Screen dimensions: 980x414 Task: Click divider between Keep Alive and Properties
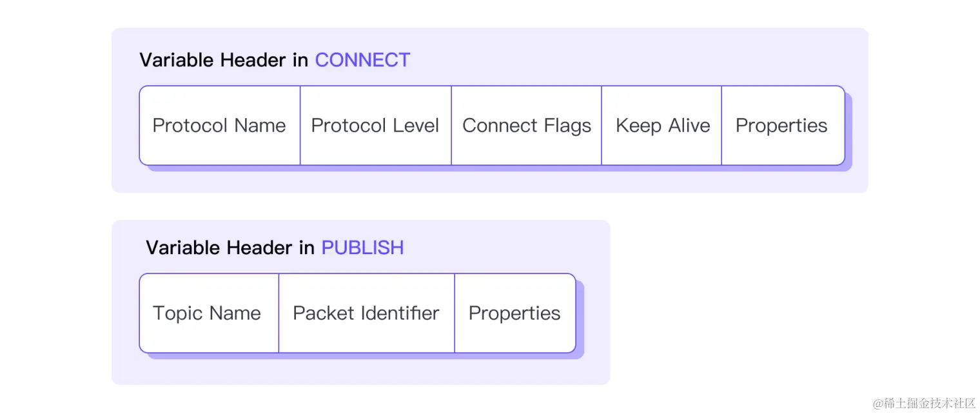721,125
